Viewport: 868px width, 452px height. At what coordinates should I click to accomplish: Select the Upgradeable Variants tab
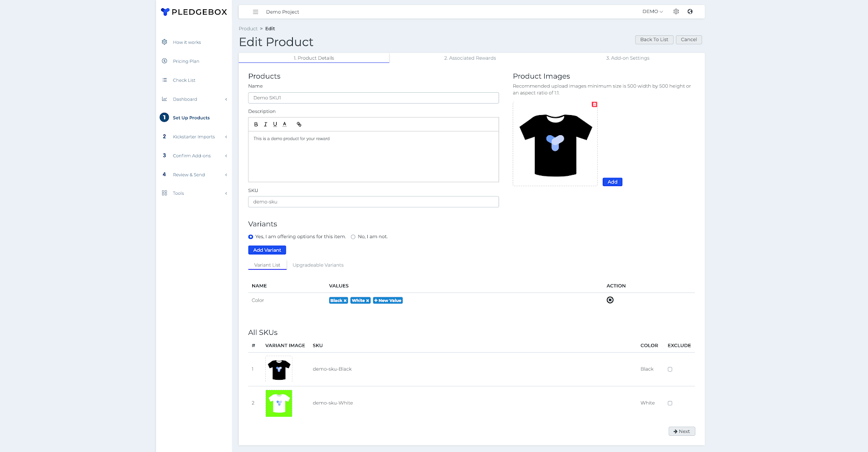318,265
